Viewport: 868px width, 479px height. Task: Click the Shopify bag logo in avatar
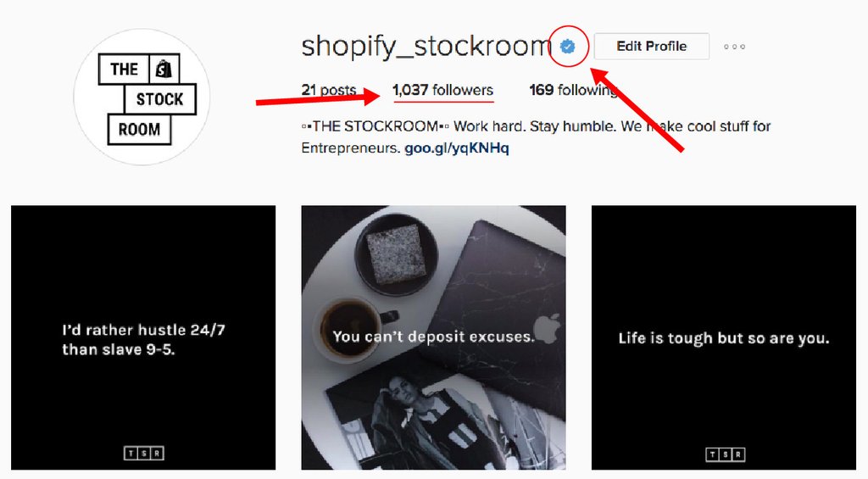click(x=164, y=70)
